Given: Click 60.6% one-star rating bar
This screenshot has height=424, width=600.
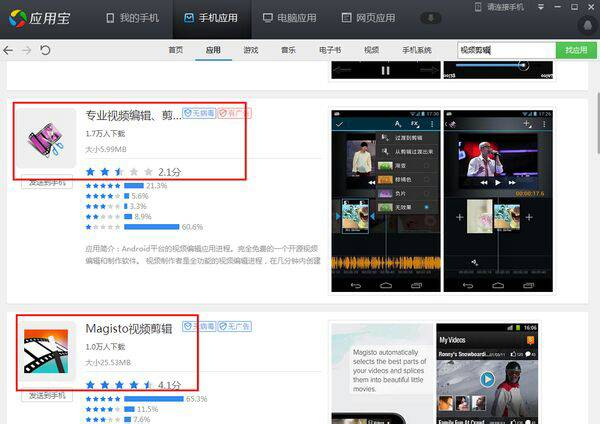Looking at the screenshot, I should point(152,227).
